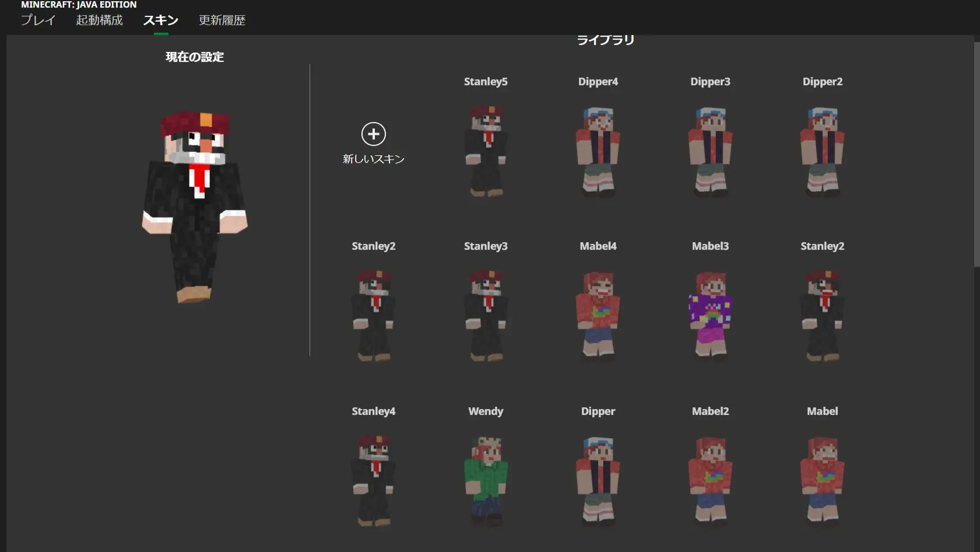The width and height of the screenshot is (980, 552).
Task: Click the large current skin preview
Action: tap(195, 207)
